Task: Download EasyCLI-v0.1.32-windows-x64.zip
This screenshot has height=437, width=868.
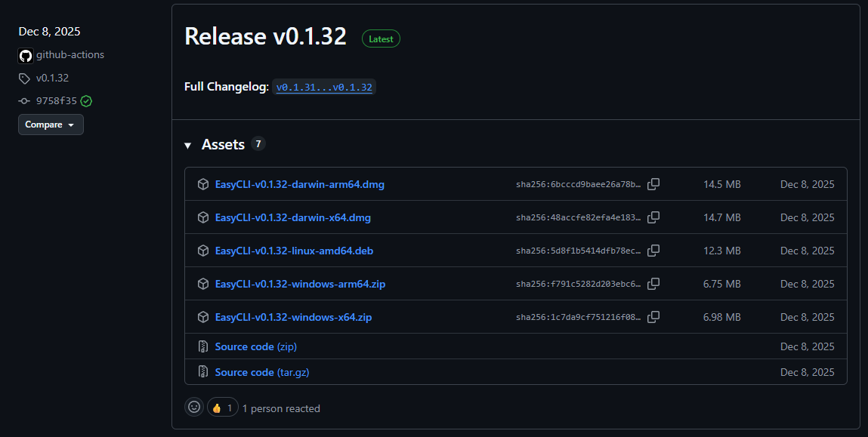Action: (x=293, y=317)
